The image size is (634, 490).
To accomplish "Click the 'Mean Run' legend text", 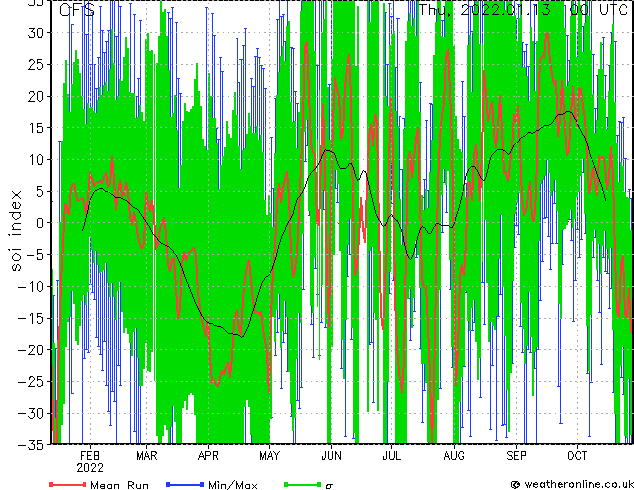I will tap(119, 485).
